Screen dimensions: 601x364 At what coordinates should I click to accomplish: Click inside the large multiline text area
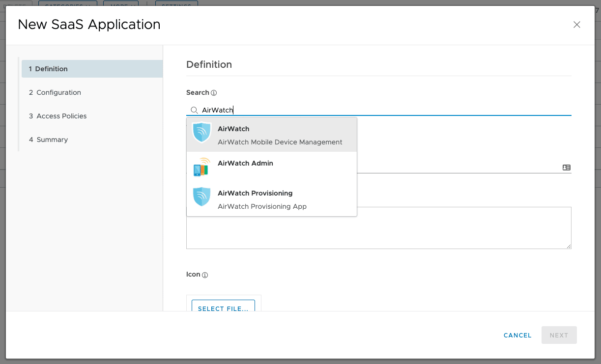379,228
